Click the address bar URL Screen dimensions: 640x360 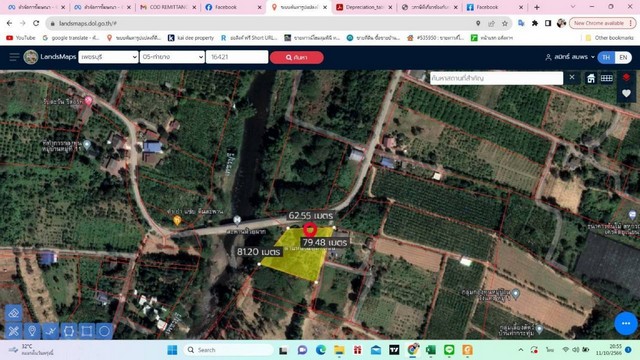point(87,24)
